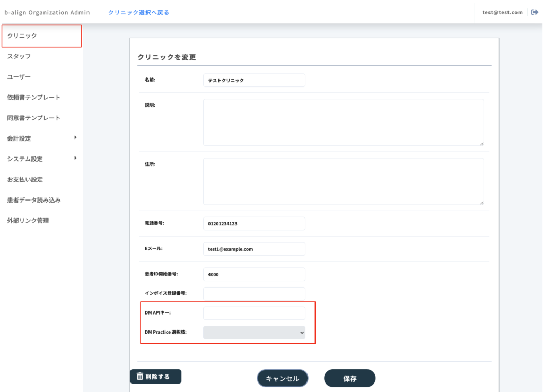
Task: Open 外部リンク管理 in the sidebar
Action: coord(28,221)
